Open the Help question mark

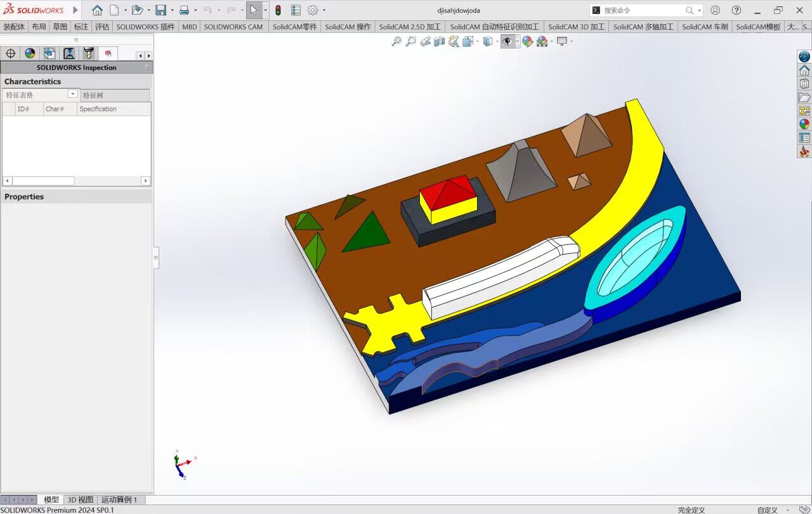pos(736,10)
